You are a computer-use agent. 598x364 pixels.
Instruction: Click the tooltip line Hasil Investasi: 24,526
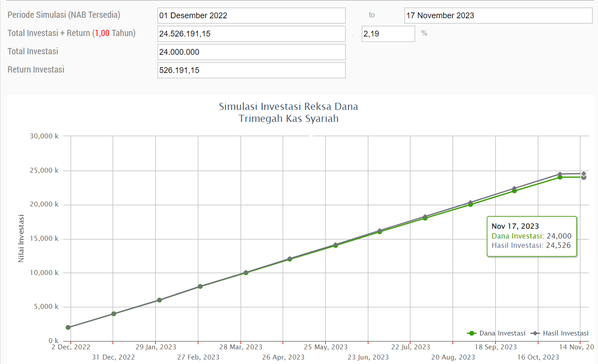(531, 245)
